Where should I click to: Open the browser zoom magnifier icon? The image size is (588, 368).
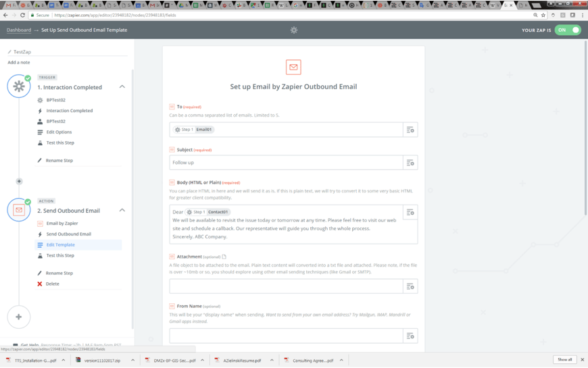pyautogui.click(x=535, y=16)
